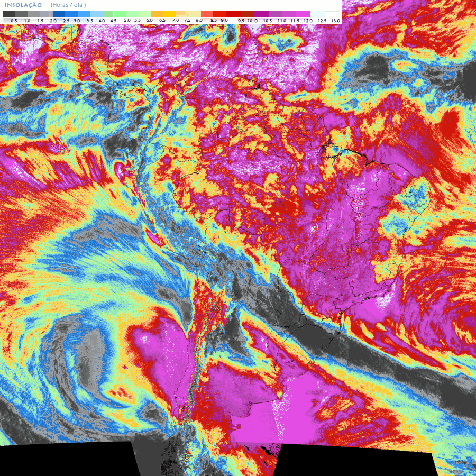Image resolution: width=476 pixels, height=476 pixels.
Task: Pick the bright magenta swatch between 11.5 and 12.0
Action: (x=303, y=14)
